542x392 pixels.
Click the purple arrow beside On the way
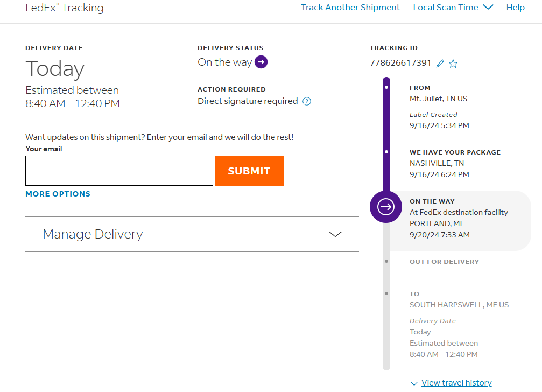click(261, 62)
